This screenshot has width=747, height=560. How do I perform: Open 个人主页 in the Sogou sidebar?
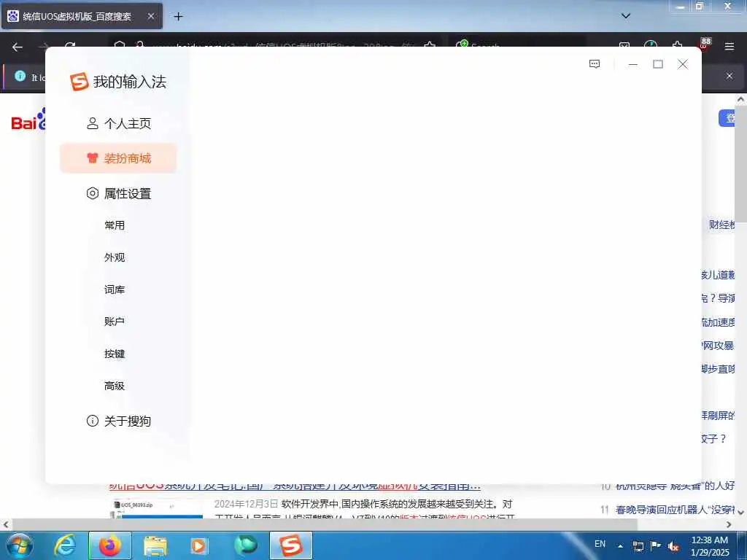(x=119, y=124)
